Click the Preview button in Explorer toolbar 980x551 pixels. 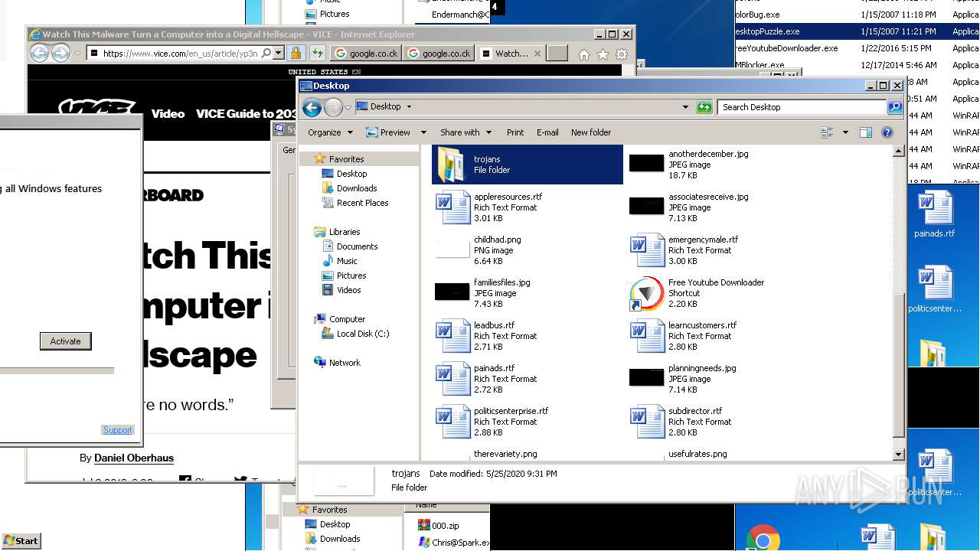(x=389, y=132)
